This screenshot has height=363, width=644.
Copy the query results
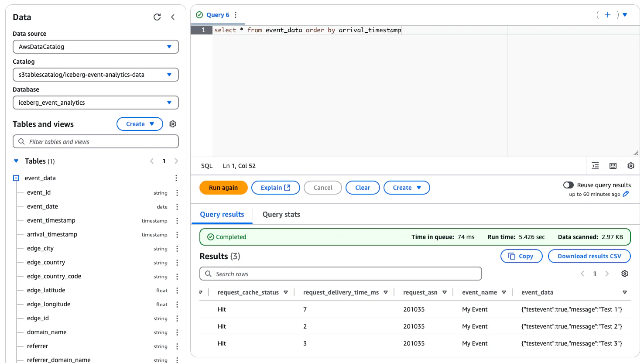pos(521,256)
